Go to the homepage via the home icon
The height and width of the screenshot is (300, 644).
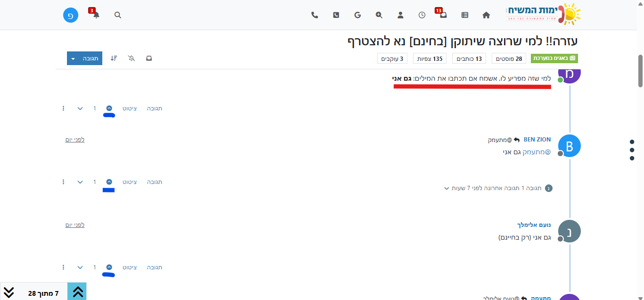click(486, 15)
